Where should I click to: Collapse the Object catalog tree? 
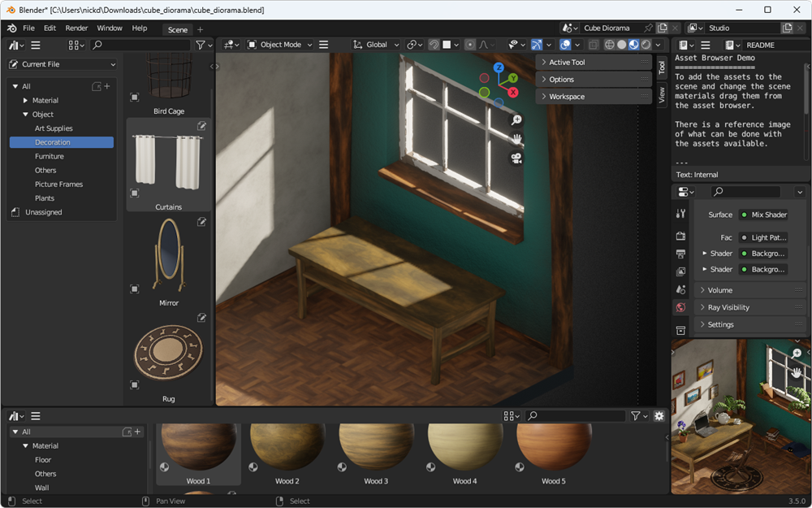(x=26, y=115)
